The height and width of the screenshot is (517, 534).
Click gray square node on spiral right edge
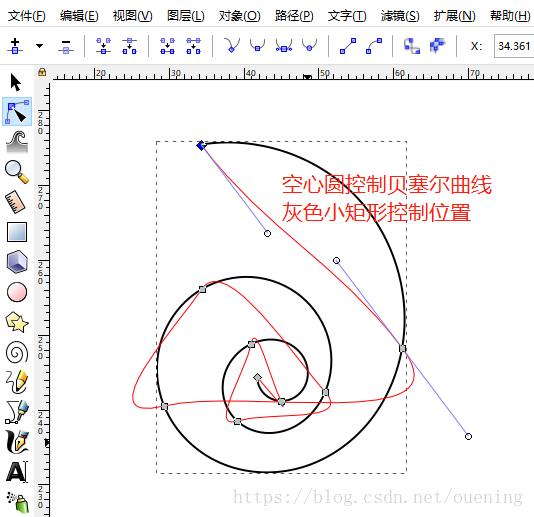[403, 348]
